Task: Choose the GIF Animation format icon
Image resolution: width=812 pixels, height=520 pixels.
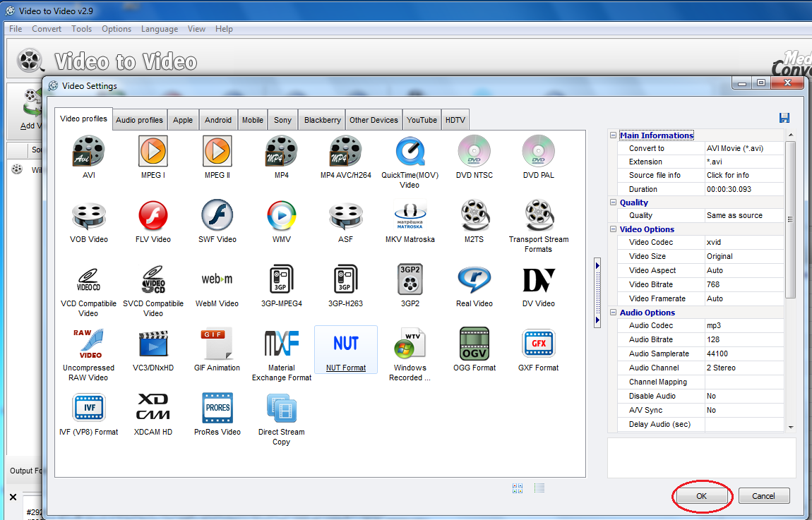Action: click(217, 344)
